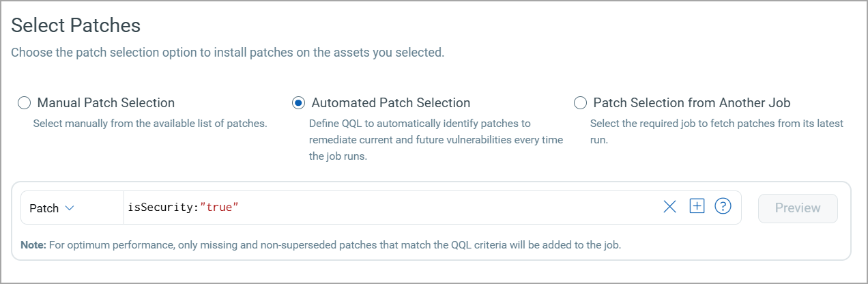The image size is (868, 284).
Task: Click the "true" value in the query
Action: coord(218,208)
